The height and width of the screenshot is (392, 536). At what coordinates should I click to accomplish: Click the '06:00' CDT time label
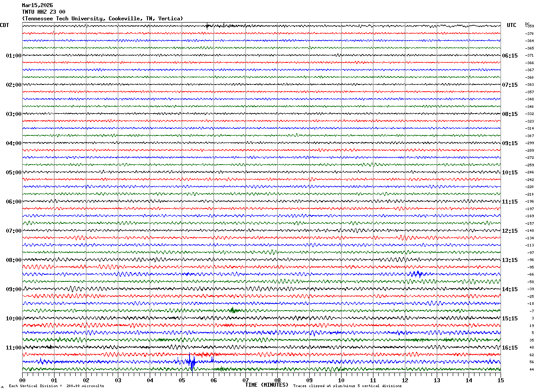click(14, 202)
